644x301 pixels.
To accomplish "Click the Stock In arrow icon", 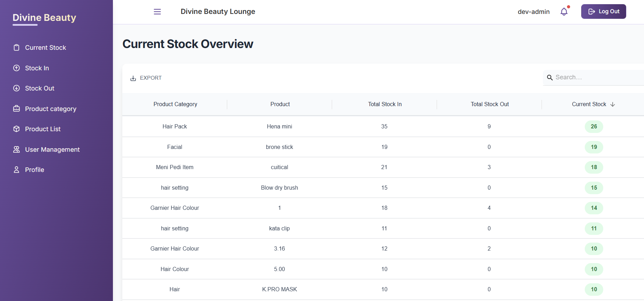I will point(16,68).
